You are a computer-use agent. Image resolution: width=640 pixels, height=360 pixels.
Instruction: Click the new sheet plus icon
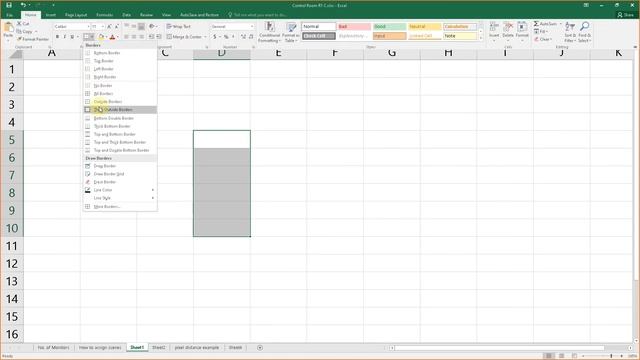point(260,348)
